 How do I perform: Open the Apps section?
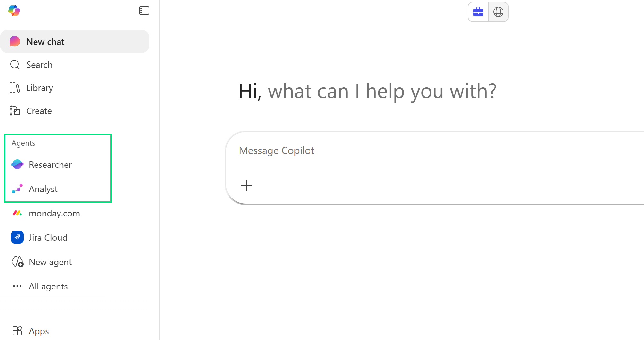39,331
